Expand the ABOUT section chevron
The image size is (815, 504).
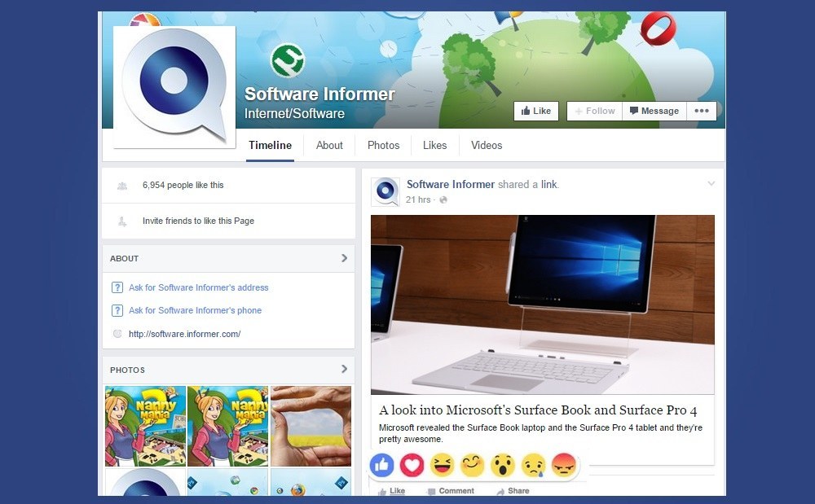tap(344, 258)
